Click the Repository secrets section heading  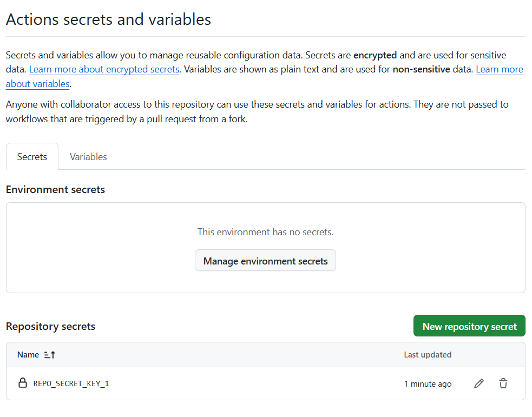(50, 327)
